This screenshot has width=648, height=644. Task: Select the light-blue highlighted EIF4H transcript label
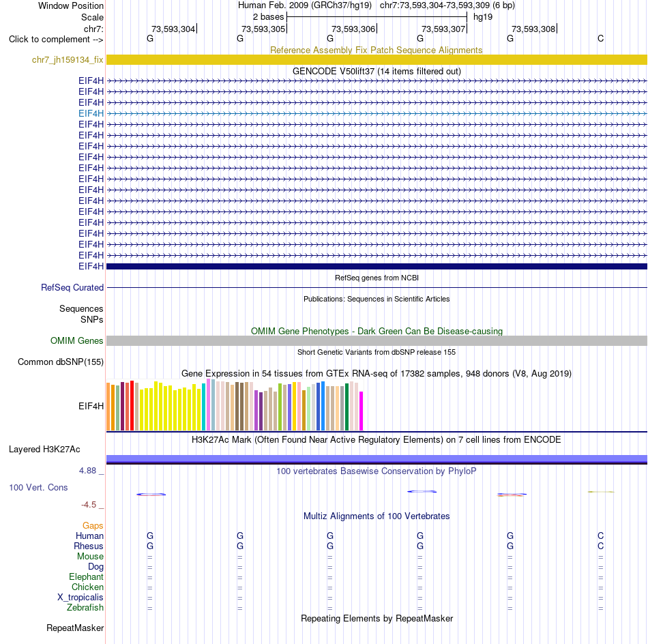(x=91, y=113)
